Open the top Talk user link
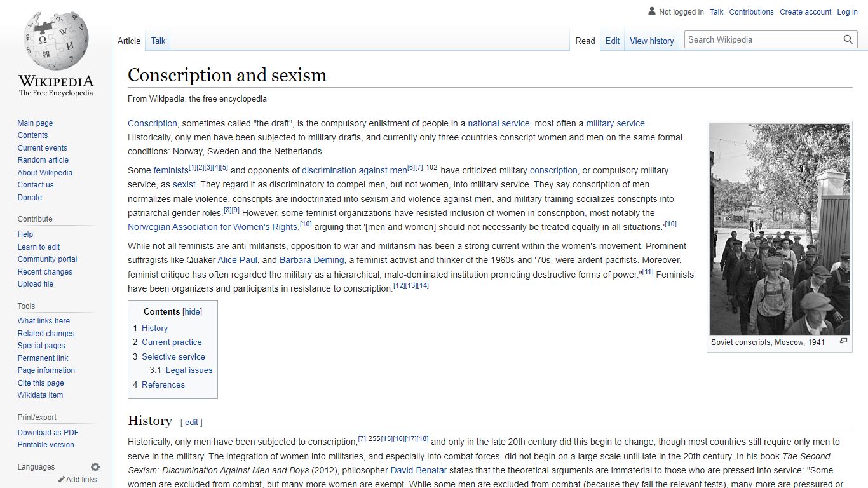The image size is (868, 488). (717, 12)
